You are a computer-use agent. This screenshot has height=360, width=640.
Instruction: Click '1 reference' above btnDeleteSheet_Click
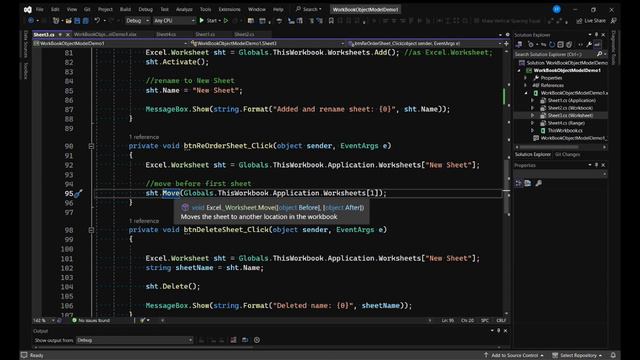click(x=144, y=221)
